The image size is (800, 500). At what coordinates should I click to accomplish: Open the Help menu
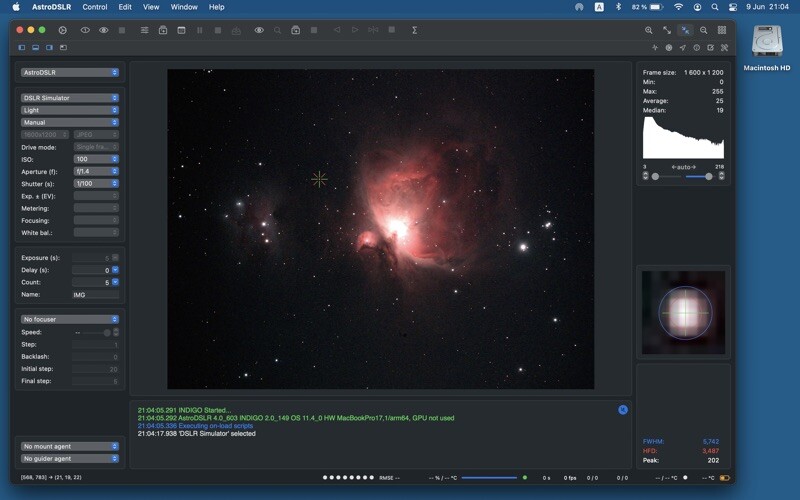click(217, 7)
